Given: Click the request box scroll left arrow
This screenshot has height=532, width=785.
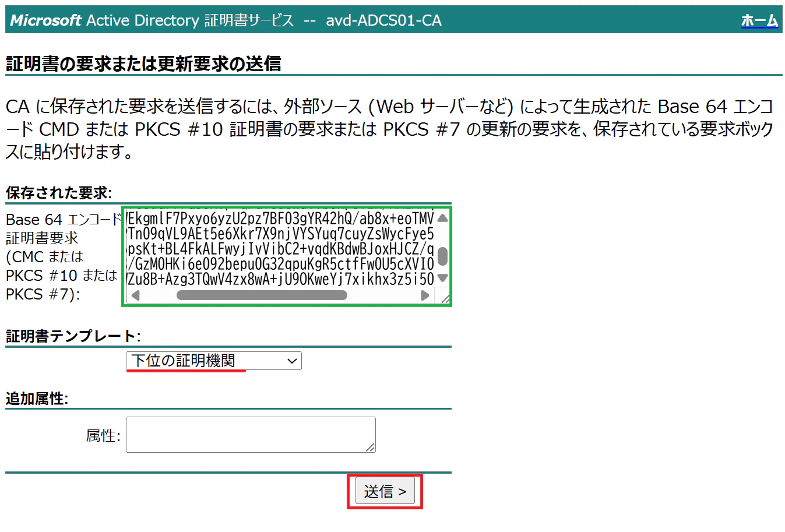Looking at the screenshot, I should (135, 295).
